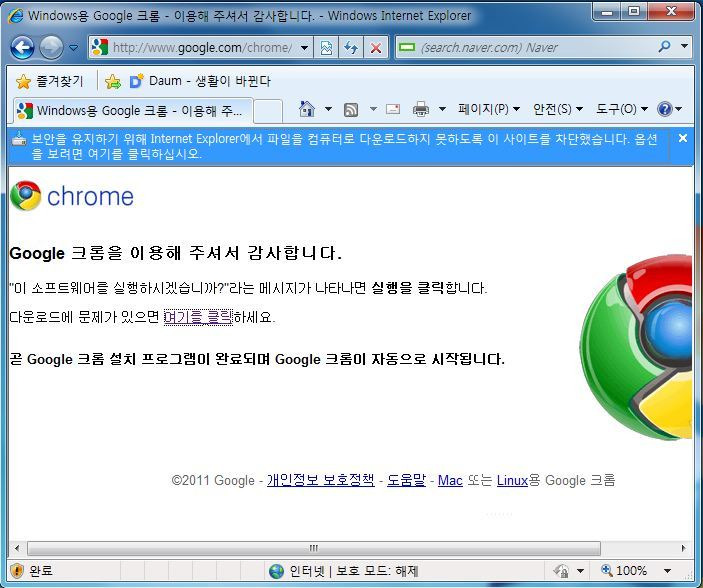Toggle Compatibility View broken-page icon
The height and width of the screenshot is (588, 703).
(326, 47)
